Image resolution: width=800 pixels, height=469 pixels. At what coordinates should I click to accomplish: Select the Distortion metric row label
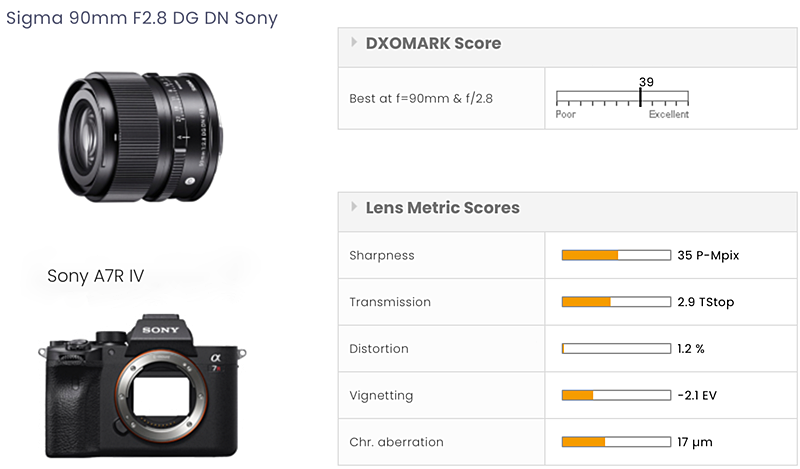379,349
